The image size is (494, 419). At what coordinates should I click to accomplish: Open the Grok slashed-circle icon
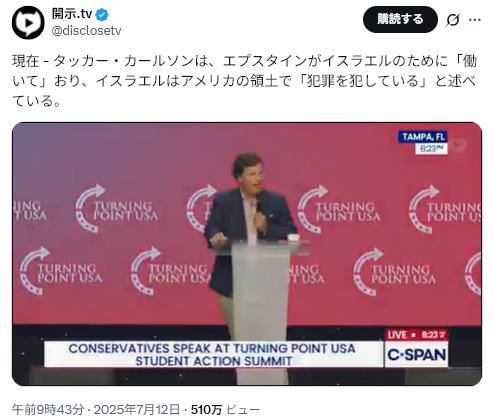(453, 20)
